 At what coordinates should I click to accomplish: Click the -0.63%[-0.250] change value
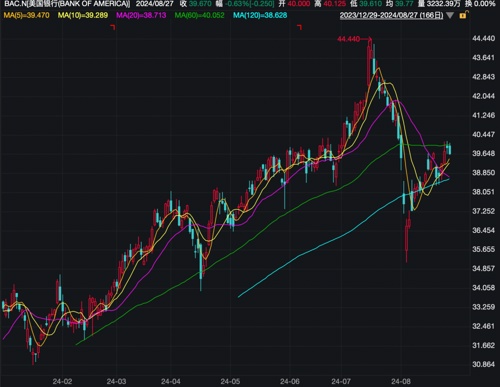pos(249,4)
